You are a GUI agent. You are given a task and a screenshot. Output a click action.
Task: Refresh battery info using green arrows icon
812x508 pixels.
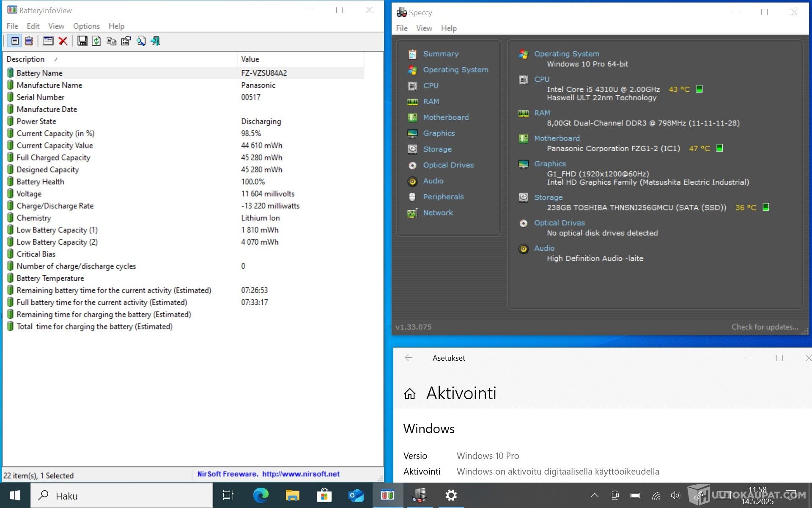(96, 41)
